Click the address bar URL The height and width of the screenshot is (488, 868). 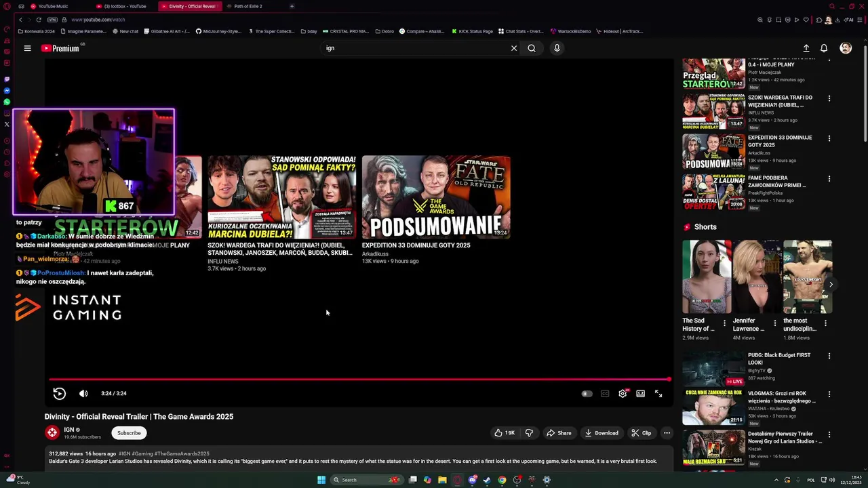click(x=98, y=20)
